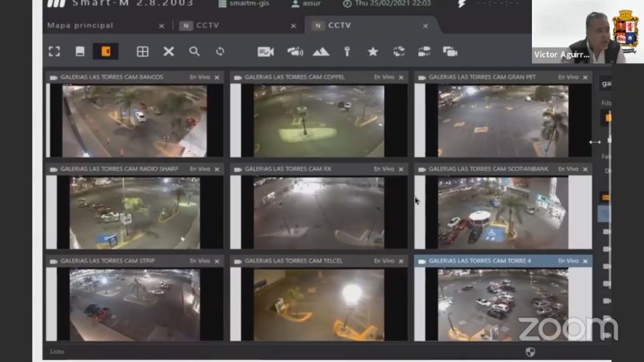
Task: Click the lightning bolt icon in header
Action: (462, 4)
